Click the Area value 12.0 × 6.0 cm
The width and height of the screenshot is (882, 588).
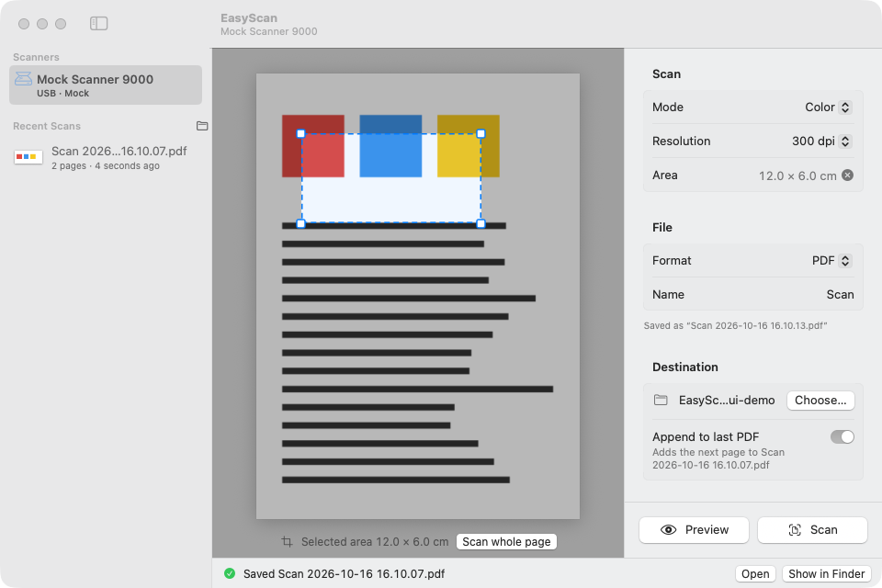click(797, 175)
